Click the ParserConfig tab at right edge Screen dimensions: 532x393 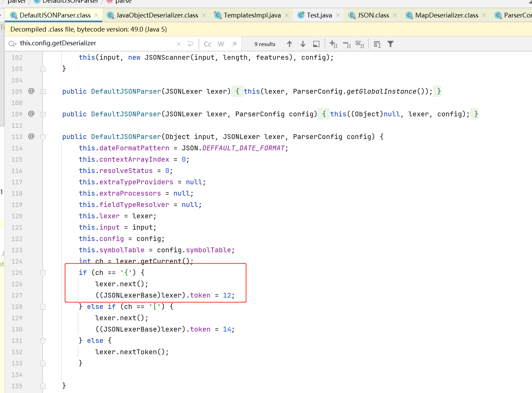click(x=513, y=15)
